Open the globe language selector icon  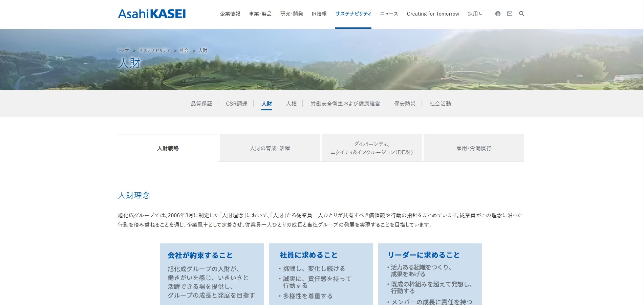pos(497,14)
